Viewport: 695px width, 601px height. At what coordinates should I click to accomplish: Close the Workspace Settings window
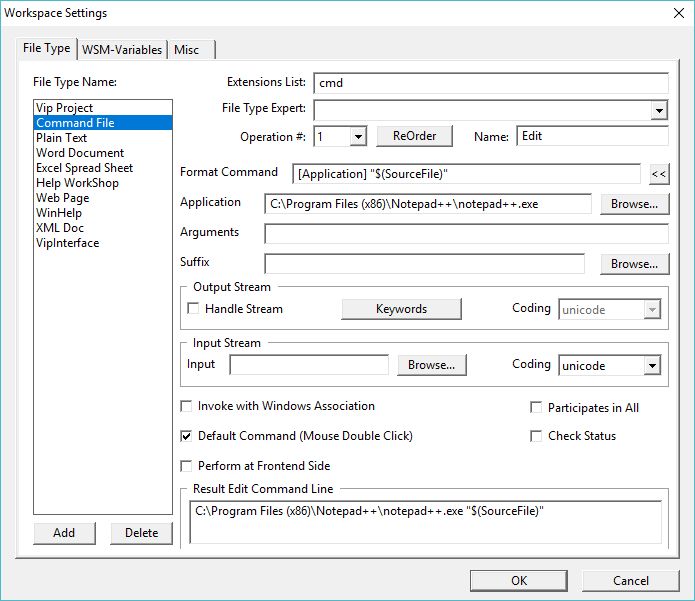click(679, 13)
